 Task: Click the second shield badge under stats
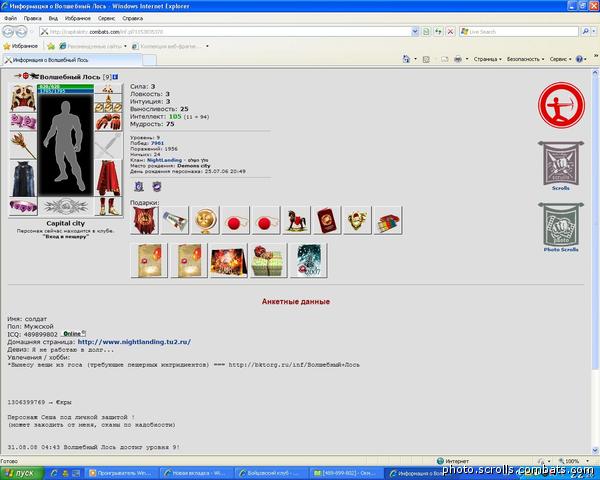point(157,186)
